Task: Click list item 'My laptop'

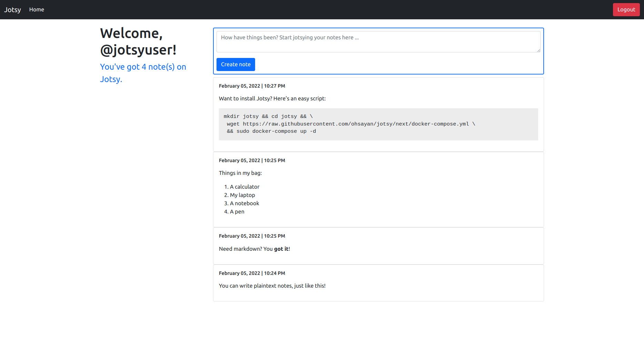Action: coord(242,195)
